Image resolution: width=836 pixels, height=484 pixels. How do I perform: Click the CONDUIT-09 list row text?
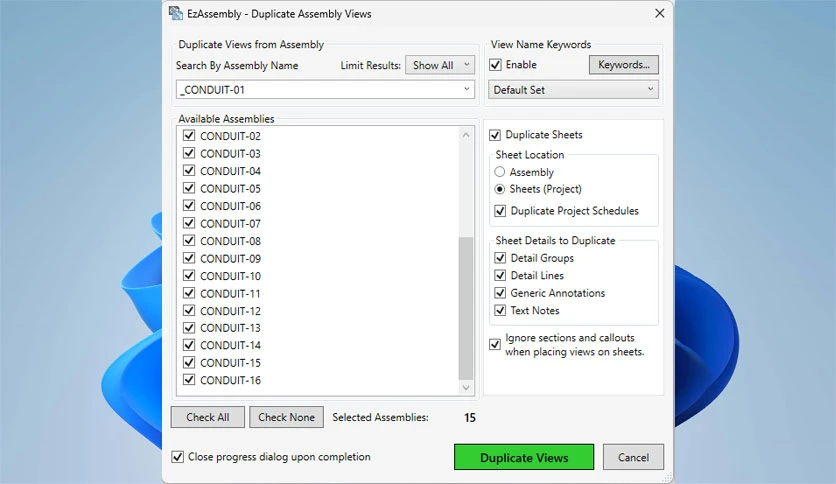point(230,259)
